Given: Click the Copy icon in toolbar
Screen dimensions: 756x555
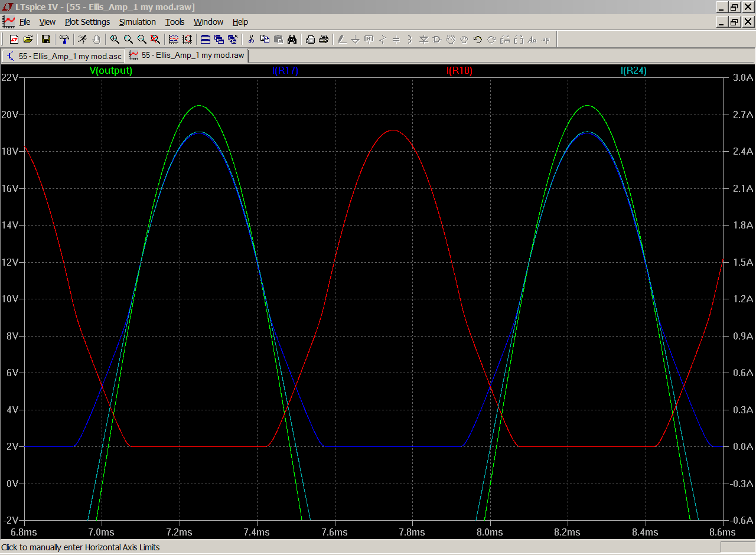Looking at the screenshot, I should tap(265, 39).
